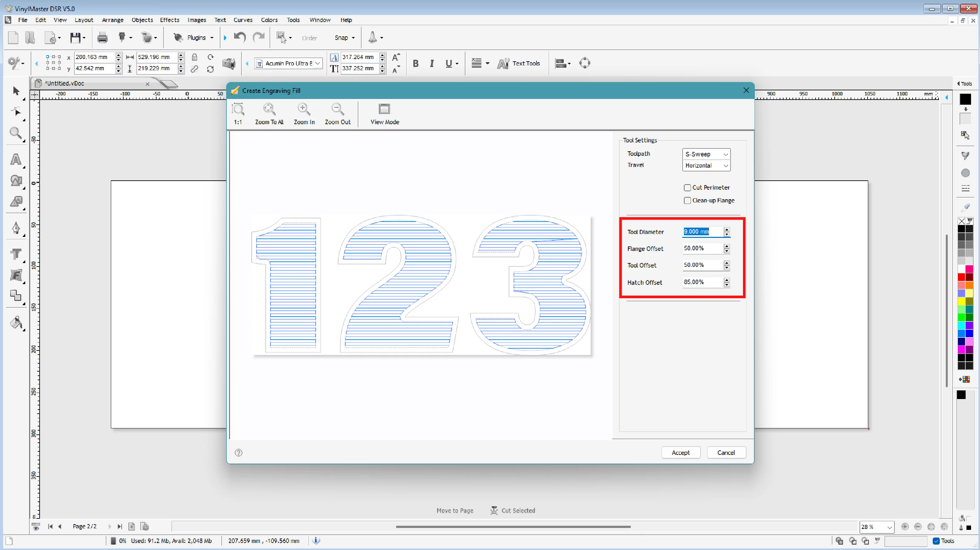The height and width of the screenshot is (550, 980).
Task: Pick the yellow swatch in color palette
Action: [x=961, y=301]
